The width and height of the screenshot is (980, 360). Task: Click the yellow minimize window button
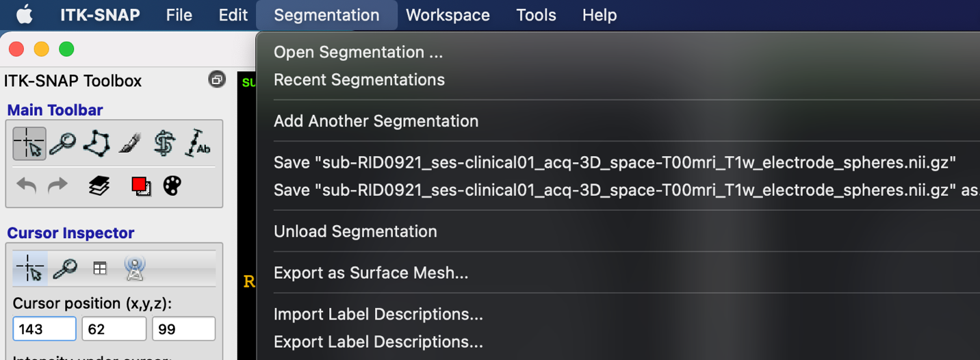pos(41,49)
